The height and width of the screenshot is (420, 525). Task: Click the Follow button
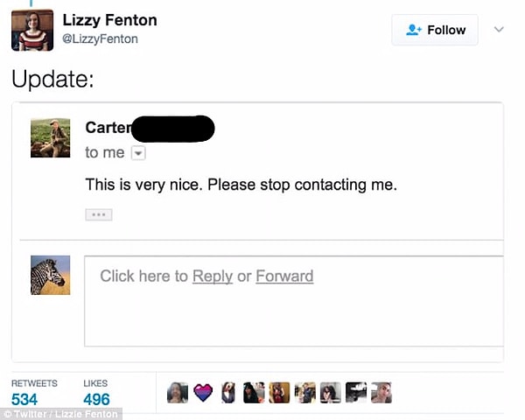(x=435, y=30)
